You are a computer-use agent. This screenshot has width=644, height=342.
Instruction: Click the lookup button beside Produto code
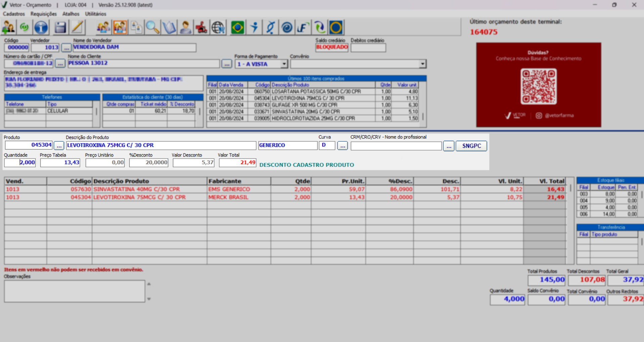pos(59,146)
